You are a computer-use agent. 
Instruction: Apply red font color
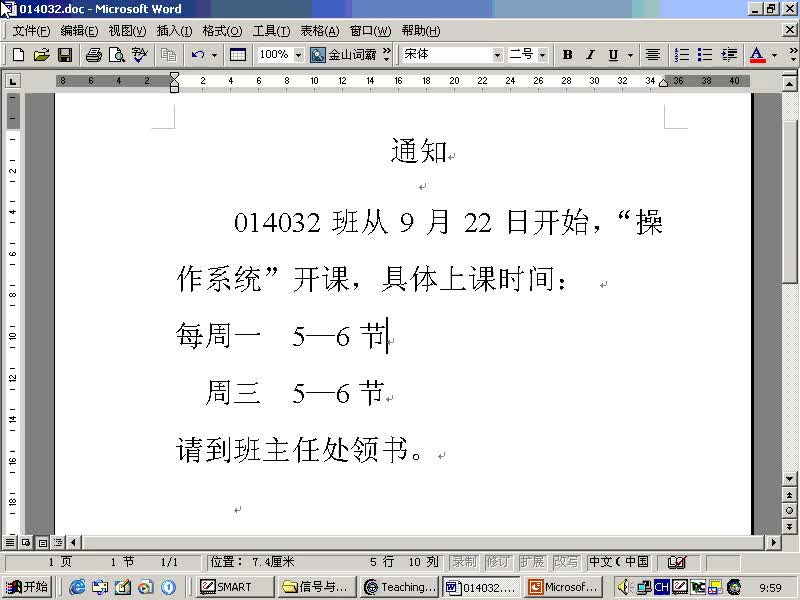[x=758, y=55]
